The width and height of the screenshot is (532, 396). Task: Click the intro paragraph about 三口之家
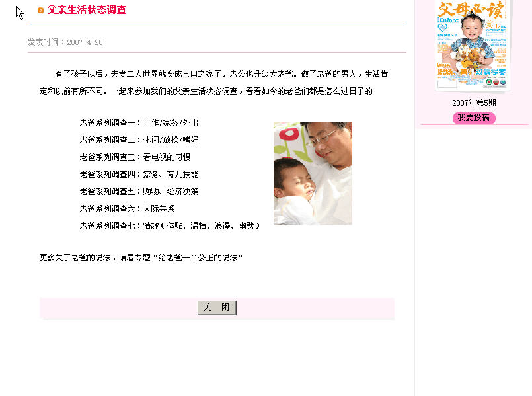213,83
